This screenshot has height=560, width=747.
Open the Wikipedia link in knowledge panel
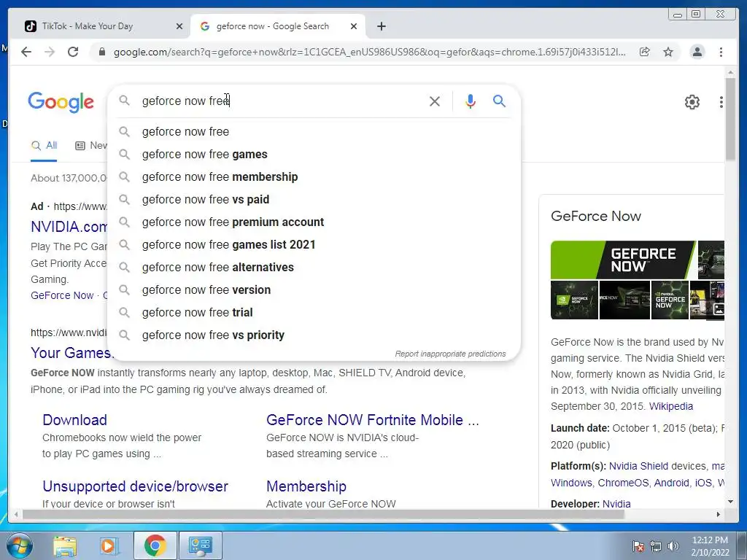click(x=671, y=406)
